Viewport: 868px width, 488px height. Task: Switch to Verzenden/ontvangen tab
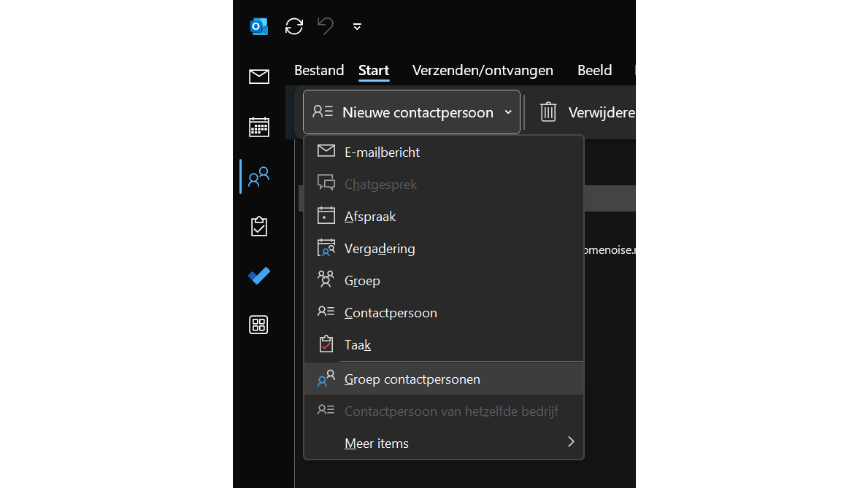click(483, 71)
